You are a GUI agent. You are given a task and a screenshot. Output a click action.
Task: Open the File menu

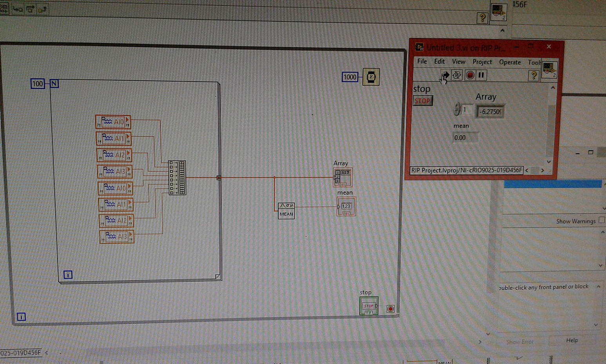tap(422, 62)
